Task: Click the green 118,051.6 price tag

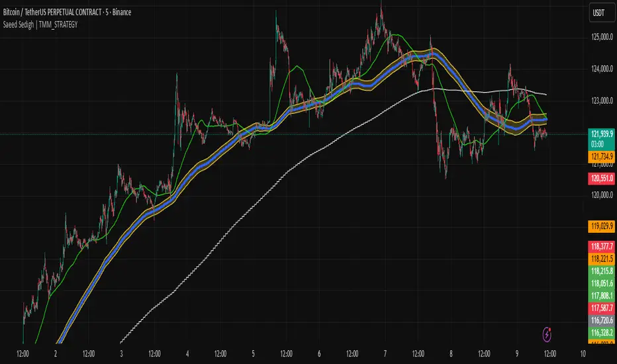Action: coord(602,283)
